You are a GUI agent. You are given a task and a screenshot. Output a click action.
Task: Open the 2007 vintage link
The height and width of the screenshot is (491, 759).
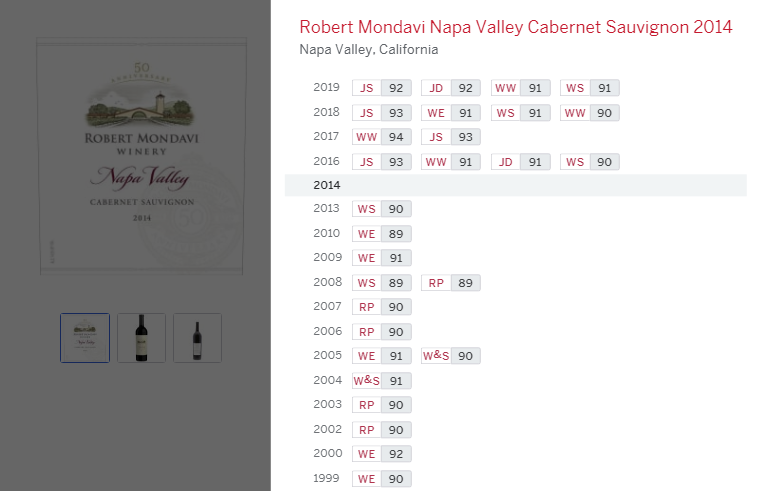point(327,306)
